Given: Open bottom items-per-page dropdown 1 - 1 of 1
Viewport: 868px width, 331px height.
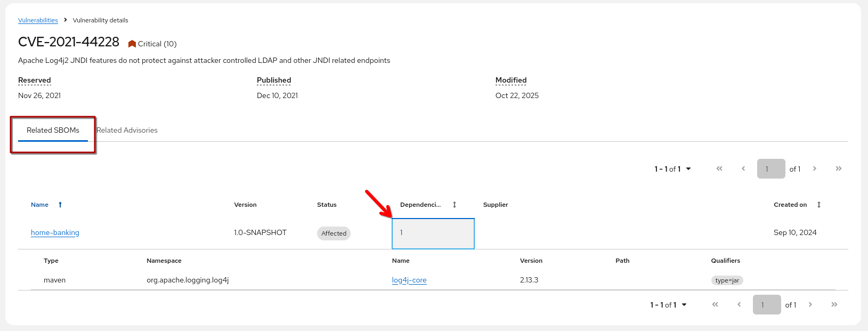Looking at the screenshot, I should pos(669,305).
